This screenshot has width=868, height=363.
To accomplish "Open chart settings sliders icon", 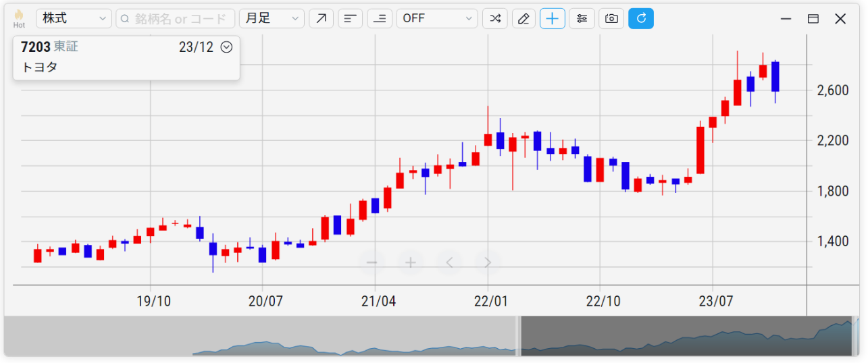I will coord(582,19).
